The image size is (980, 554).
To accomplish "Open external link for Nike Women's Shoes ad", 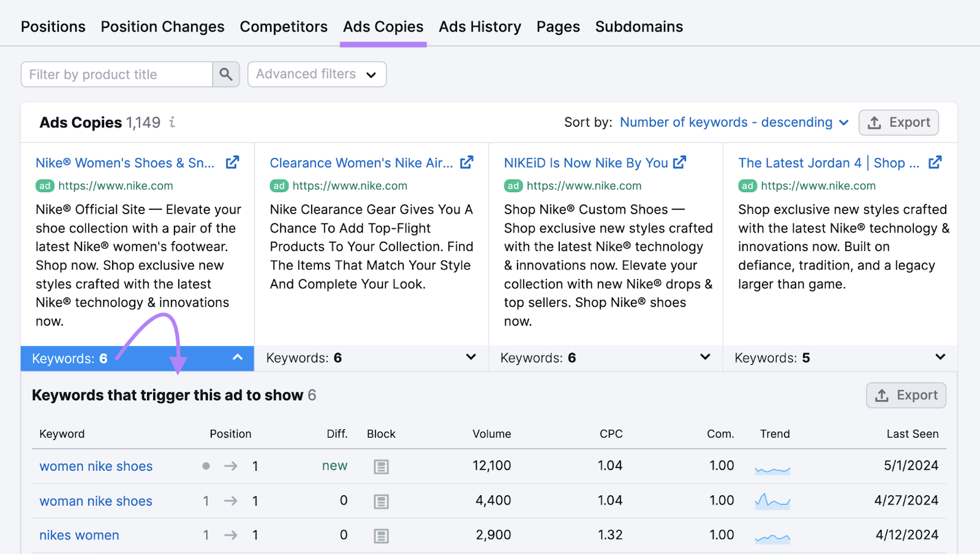I will click(x=232, y=163).
